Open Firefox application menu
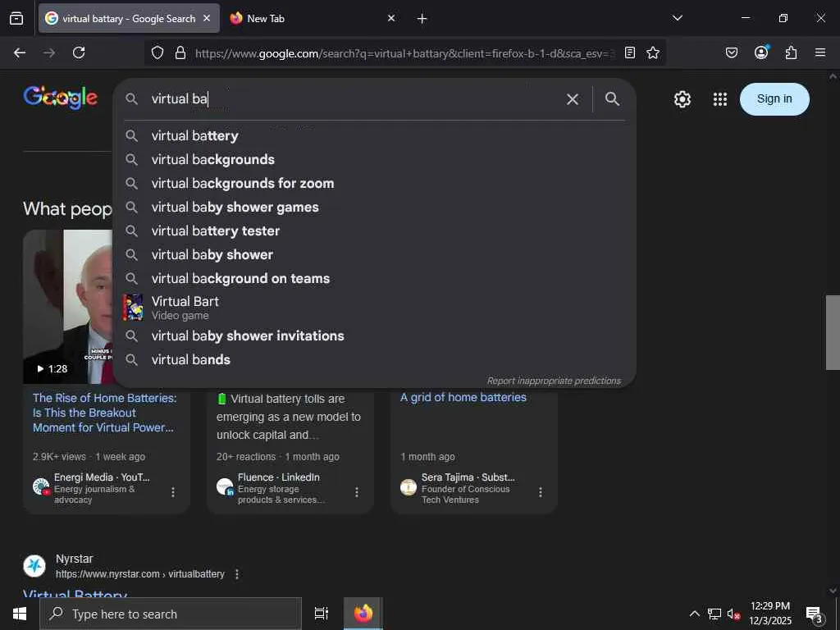 pos(820,52)
